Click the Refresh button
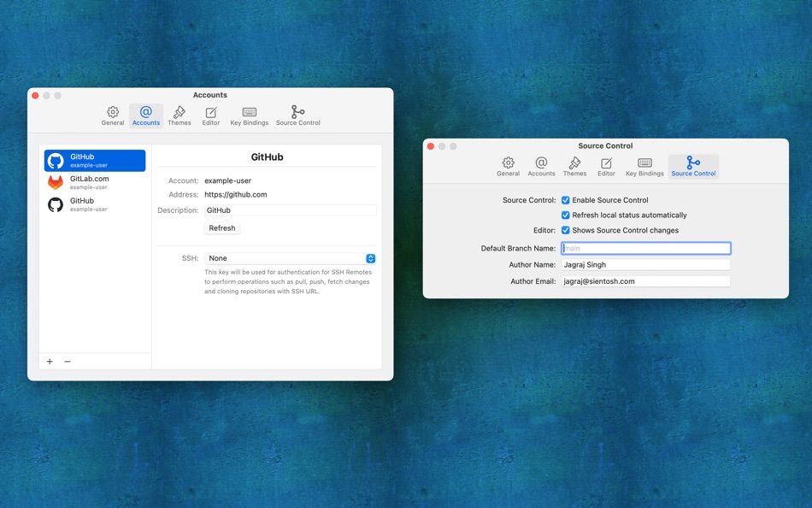Viewport: 812px width, 508px height. pyautogui.click(x=222, y=228)
